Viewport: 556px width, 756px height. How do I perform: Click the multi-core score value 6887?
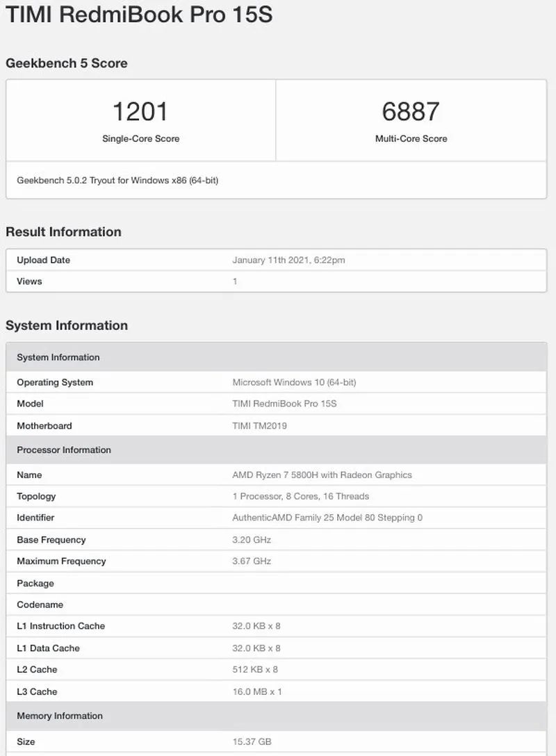pyautogui.click(x=411, y=111)
